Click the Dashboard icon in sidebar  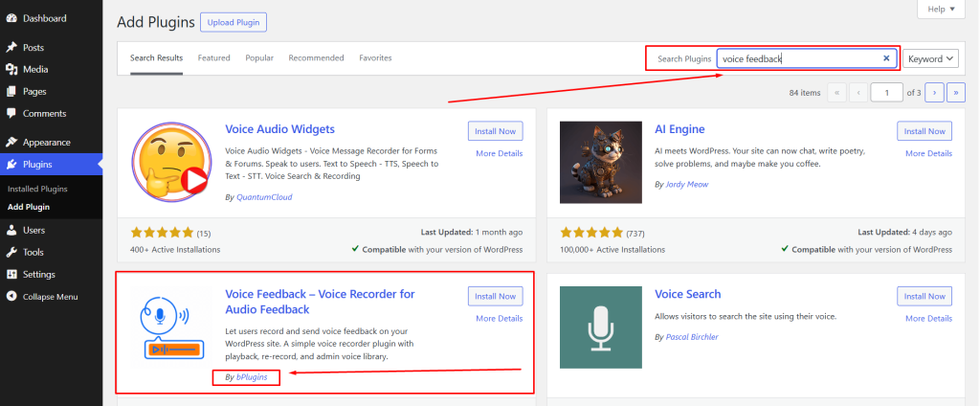[x=11, y=18]
